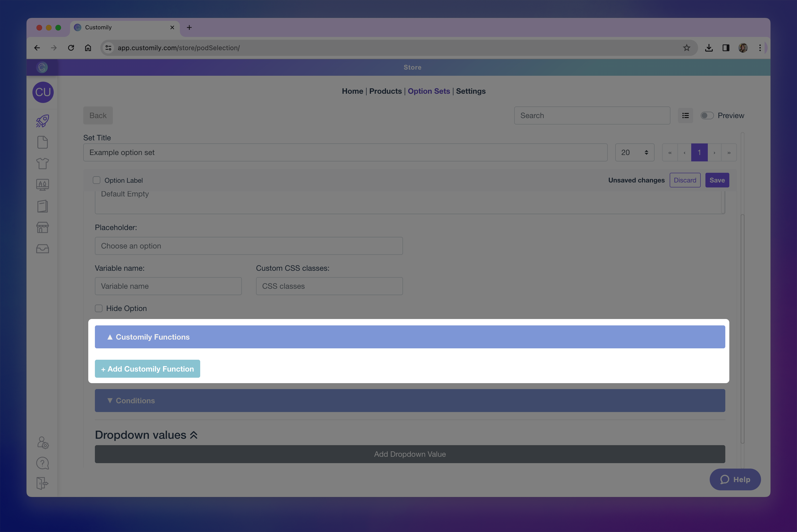Click the rocket icon in sidebar
This screenshot has width=797, height=532.
[x=42, y=121]
